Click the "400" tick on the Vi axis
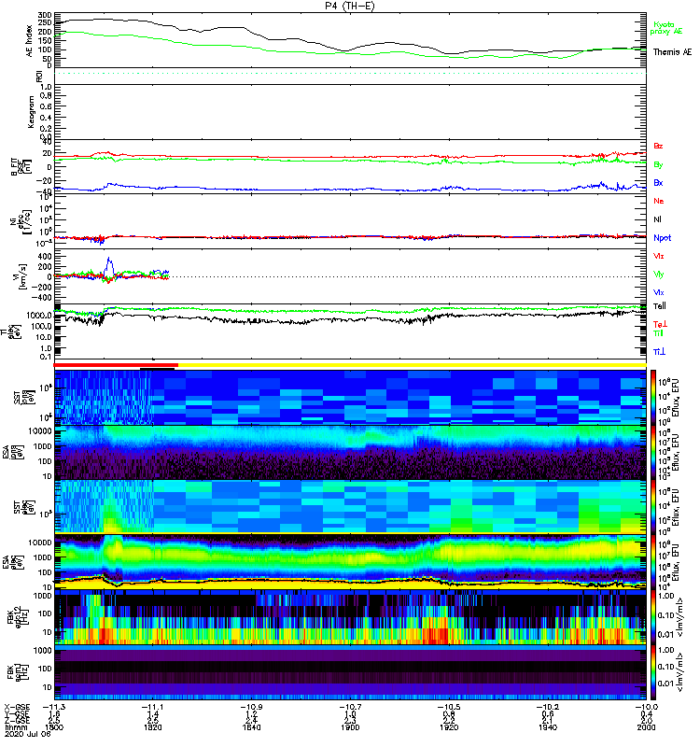The height and width of the screenshot is (747, 700). 44,256
